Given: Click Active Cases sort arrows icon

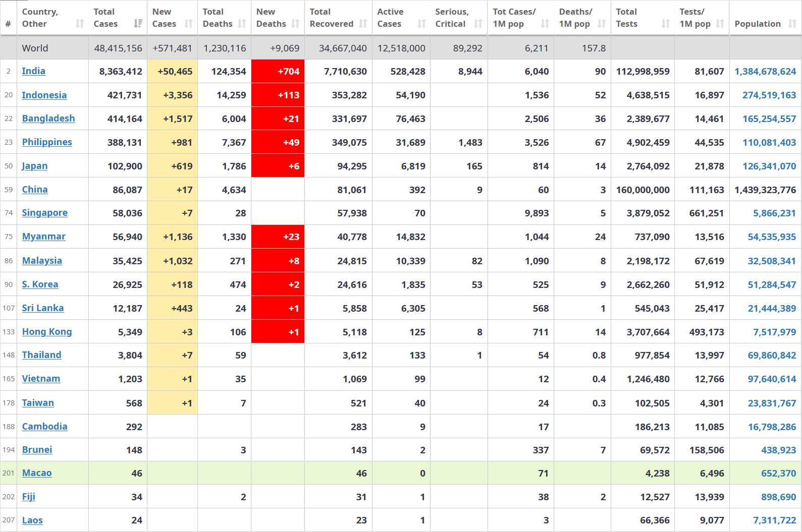Looking at the screenshot, I should 422,24.
